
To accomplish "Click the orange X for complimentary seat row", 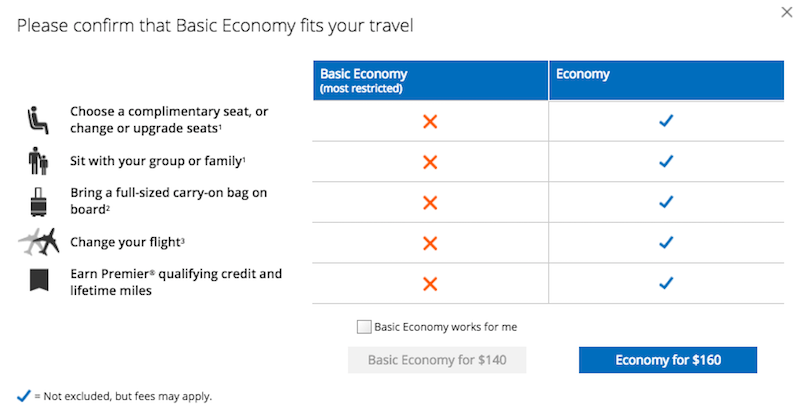I will 430,121.
